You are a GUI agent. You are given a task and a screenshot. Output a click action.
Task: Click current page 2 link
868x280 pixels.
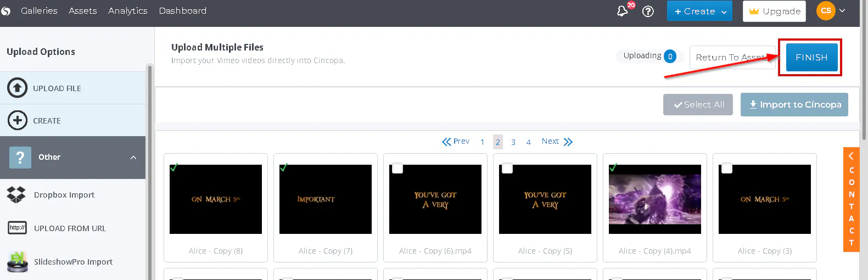[498, 142]
